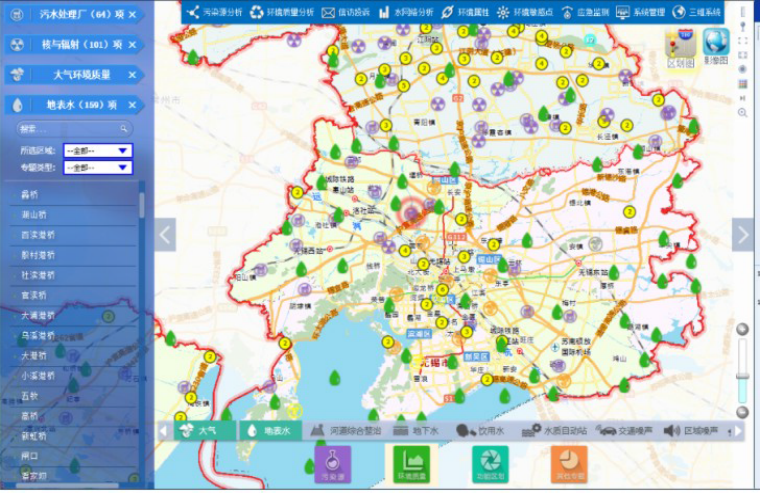Toggle the 饮用水 layer in bottom bar

point(481,430)
